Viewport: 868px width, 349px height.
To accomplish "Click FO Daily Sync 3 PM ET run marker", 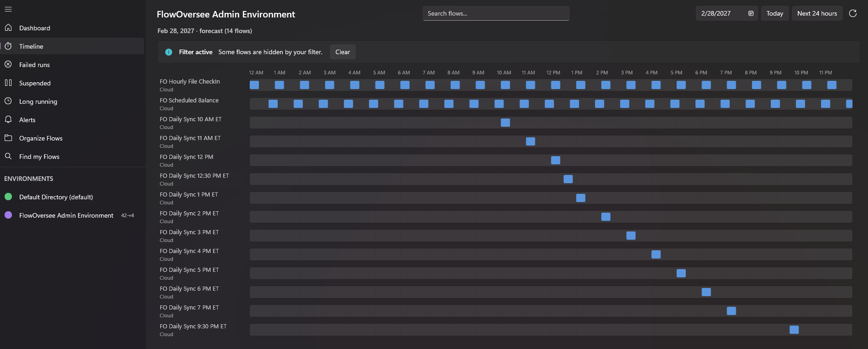I will (x=631, y=236).
